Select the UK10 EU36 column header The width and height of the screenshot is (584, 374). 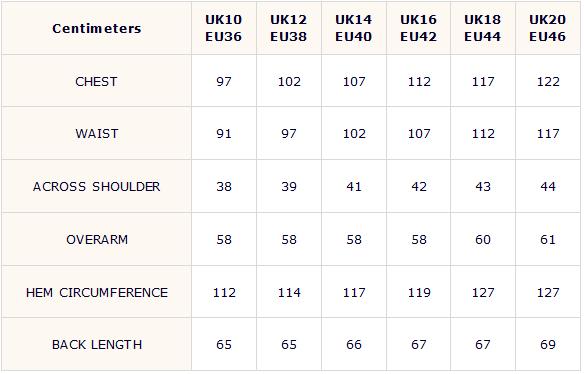[224, 28]
